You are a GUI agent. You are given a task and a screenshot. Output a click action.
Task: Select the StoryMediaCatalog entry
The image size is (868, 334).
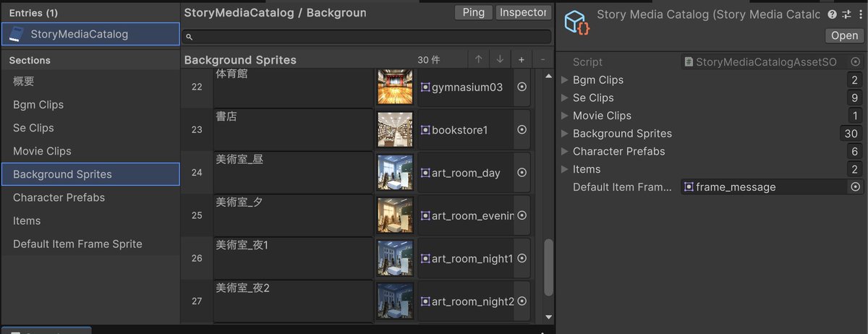coord(90,34)
